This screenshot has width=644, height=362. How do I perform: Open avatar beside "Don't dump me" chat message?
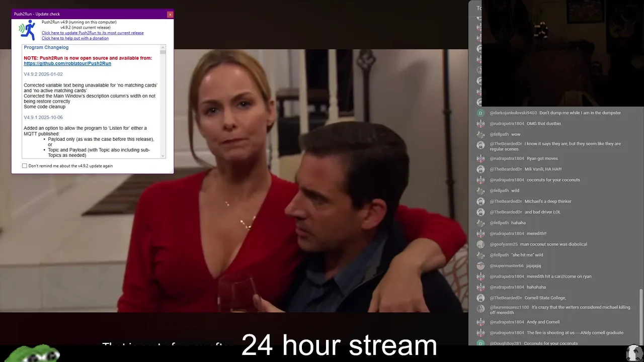pyautogui.click(x=480, y=113)
